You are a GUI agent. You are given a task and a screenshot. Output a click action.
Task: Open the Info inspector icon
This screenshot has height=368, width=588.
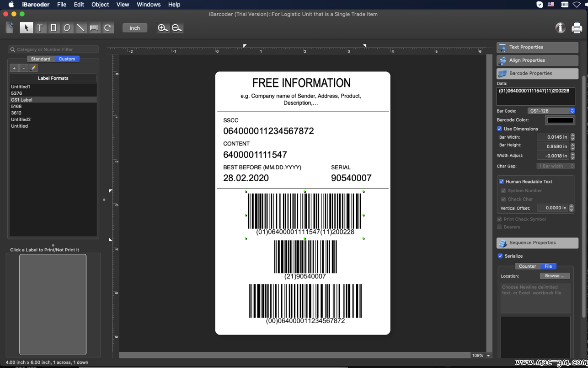[x=560, y=28]
